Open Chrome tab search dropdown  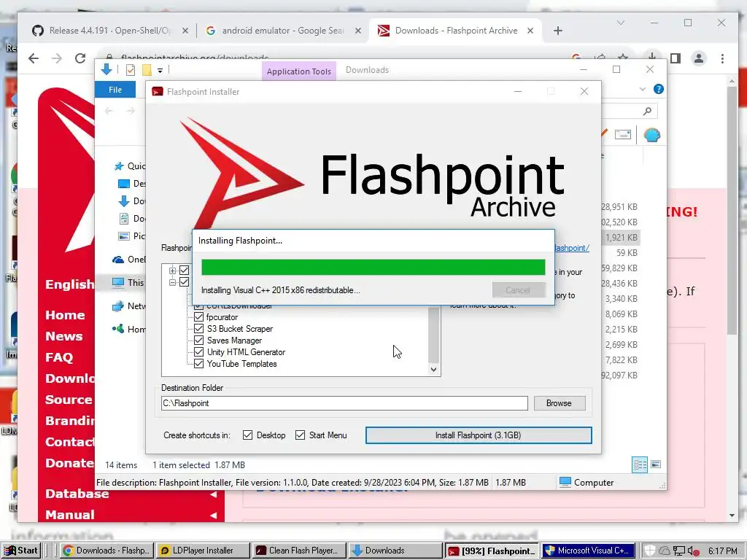coord(620,23)
